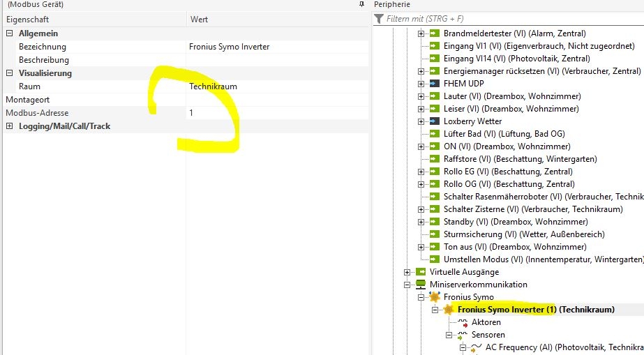This screenshot has height=355, width=644.
Task: Click the pin icon of properties panel
Action: pyautogui.click(x=361, y=4)
